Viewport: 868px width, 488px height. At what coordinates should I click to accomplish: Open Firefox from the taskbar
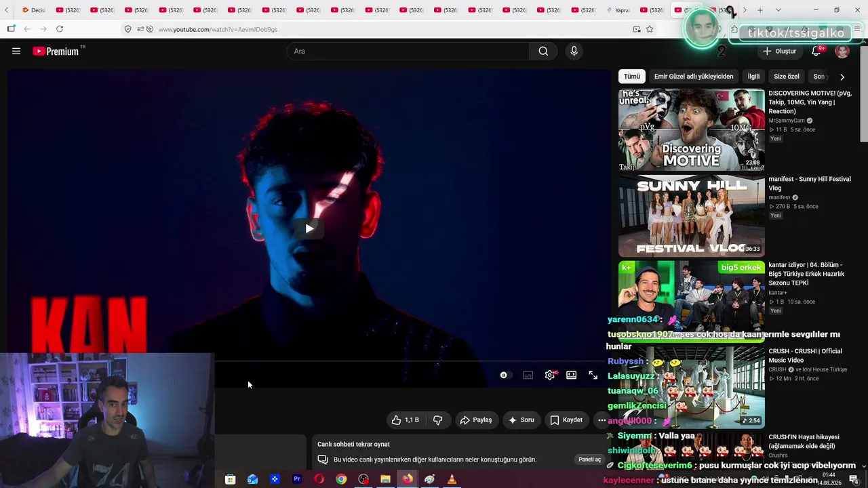[x=408, y=479]
